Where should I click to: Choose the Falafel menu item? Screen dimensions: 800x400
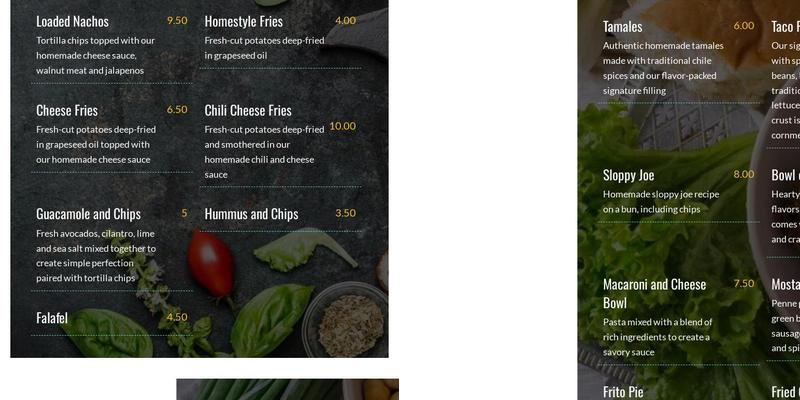52,318
